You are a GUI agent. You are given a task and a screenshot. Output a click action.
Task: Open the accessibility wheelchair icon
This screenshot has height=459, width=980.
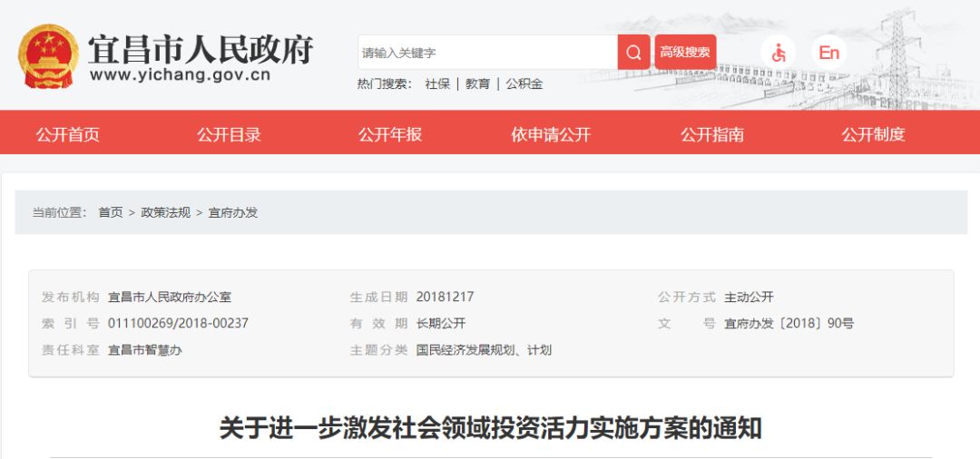[779, 53]
